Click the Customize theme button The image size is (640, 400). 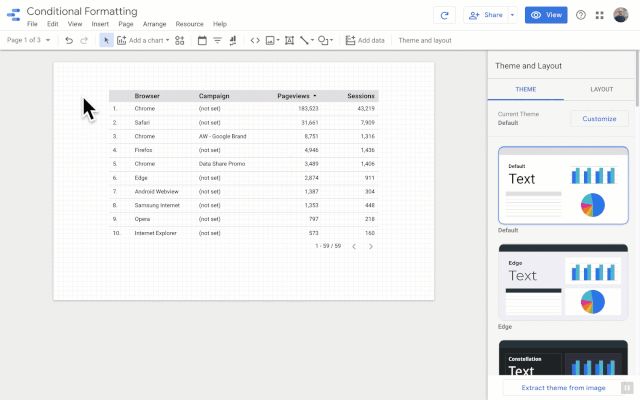click(x=599, y=119)
